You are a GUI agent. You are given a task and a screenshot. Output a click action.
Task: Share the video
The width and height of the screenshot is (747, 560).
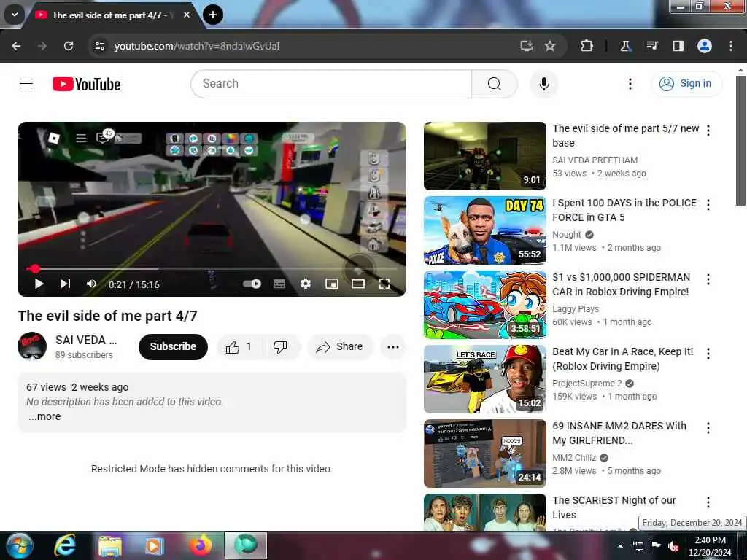point(340,347)
